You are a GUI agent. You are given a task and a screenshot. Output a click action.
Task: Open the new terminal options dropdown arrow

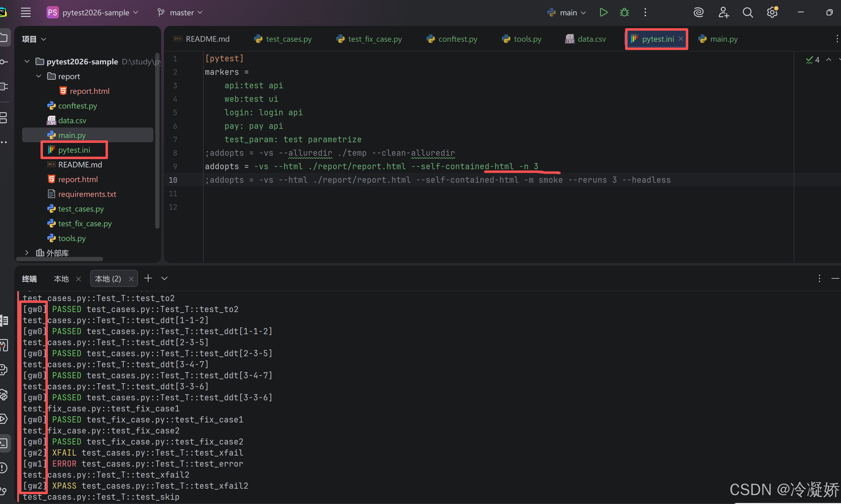pyautogui.click(x=164, y=278)
